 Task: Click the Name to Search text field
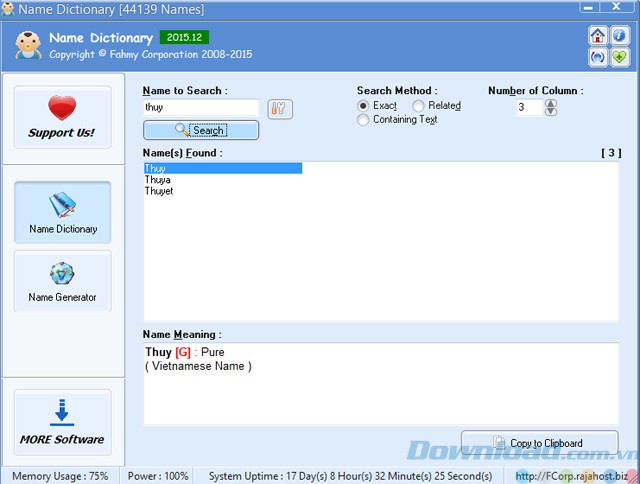click(x=200, y=108)
